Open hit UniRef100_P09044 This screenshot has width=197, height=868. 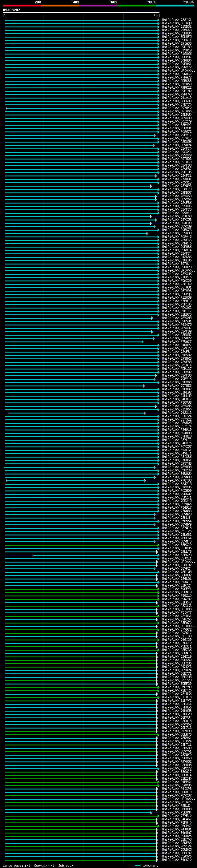click(x=176, y=213)
